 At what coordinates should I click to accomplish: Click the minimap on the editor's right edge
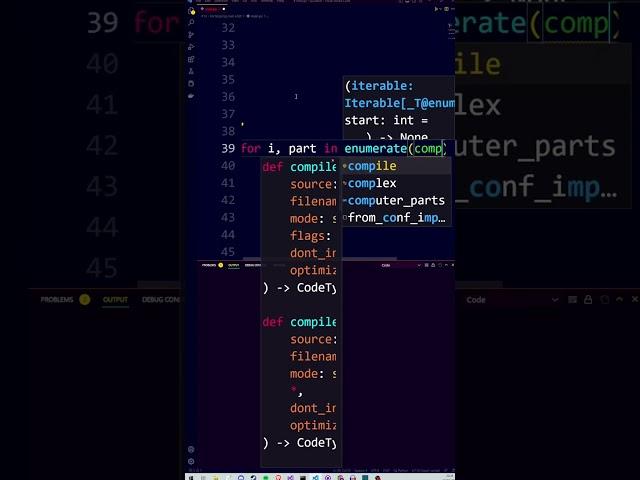pyautogui.click(x=451, y=31)
